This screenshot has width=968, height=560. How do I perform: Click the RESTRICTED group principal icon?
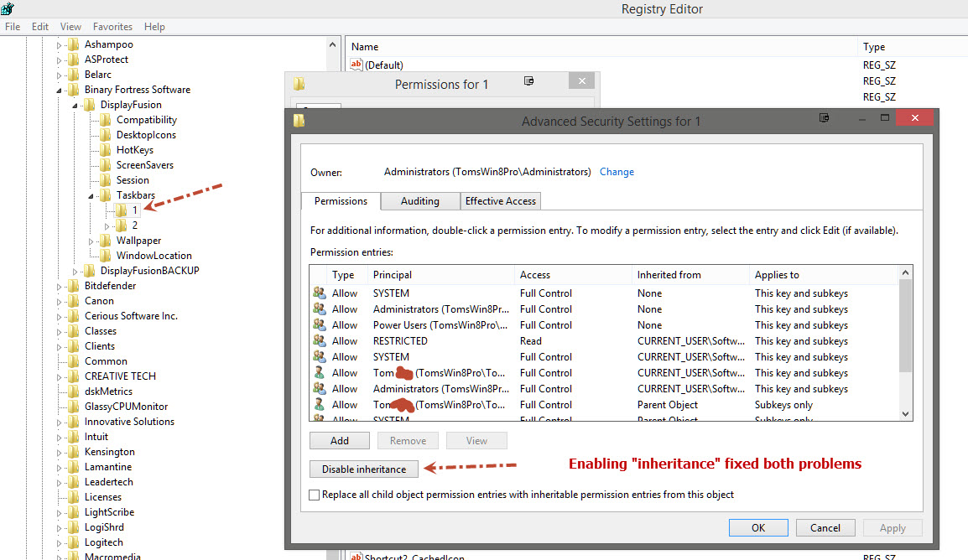(319, 341)
